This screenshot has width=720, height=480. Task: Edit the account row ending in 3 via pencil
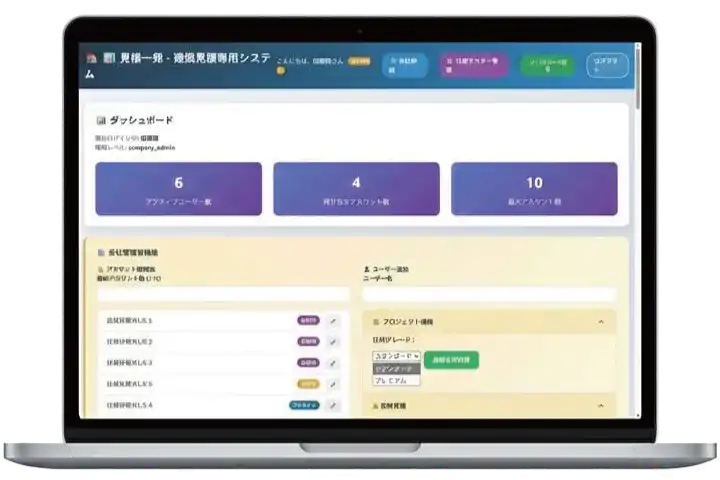[333, 363]
